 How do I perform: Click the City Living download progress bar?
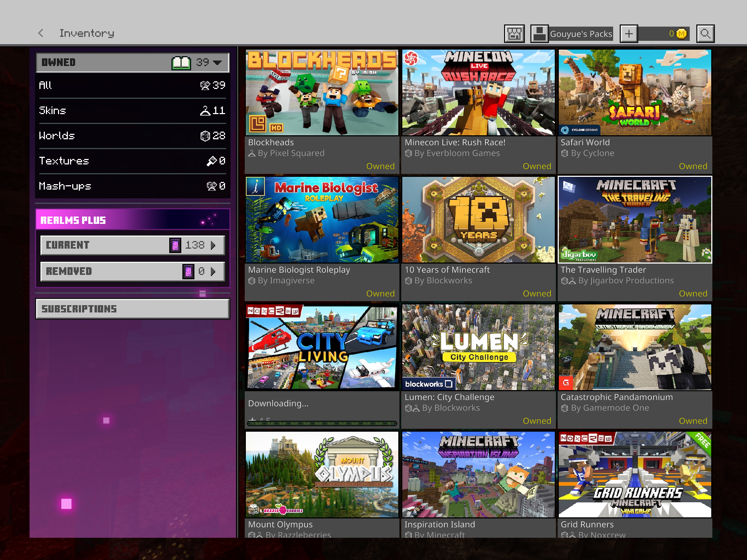click(x=322, y=423)
